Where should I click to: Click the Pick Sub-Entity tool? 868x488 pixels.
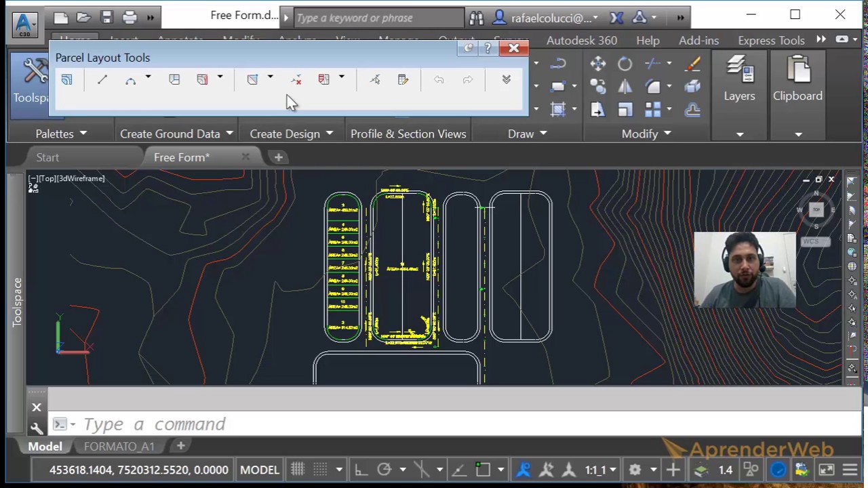375,80
